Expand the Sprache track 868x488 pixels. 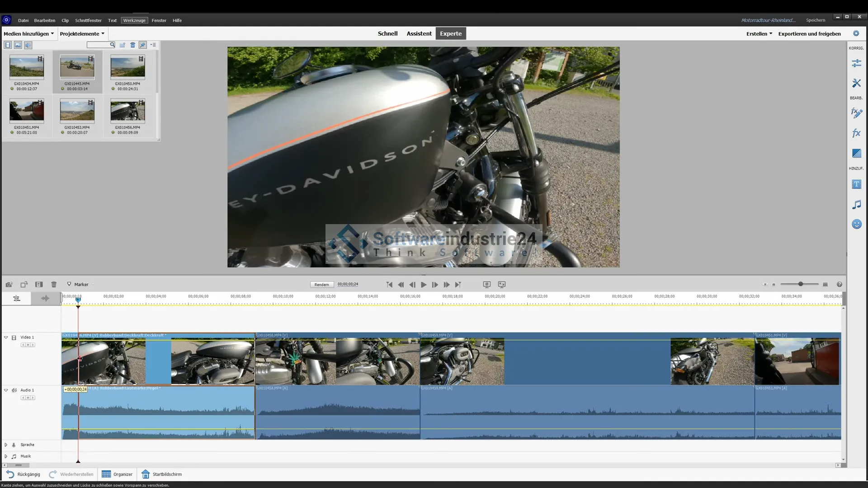coord(6,445)
